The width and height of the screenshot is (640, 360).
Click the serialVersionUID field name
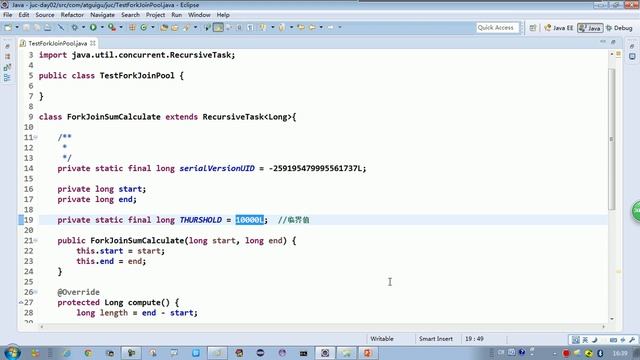click(217, 168)
